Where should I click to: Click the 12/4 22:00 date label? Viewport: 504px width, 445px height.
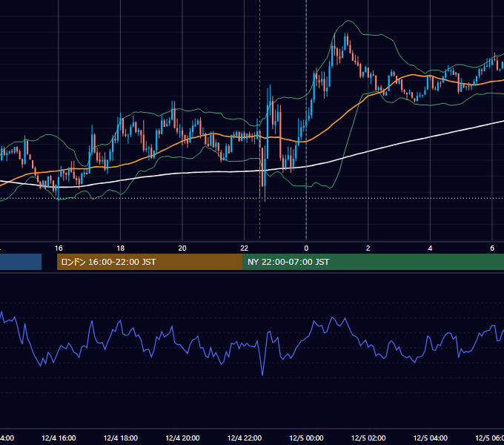click(245, 438)
